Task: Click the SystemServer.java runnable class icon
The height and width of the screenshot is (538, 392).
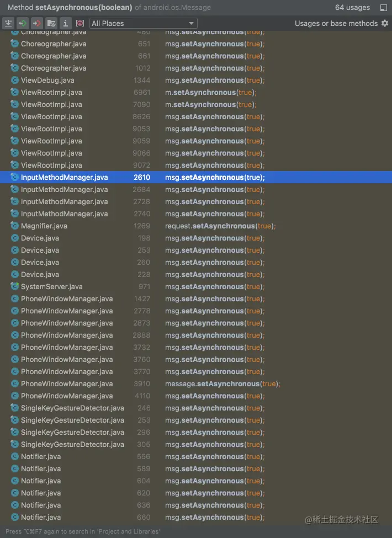Action: (14, 286)
